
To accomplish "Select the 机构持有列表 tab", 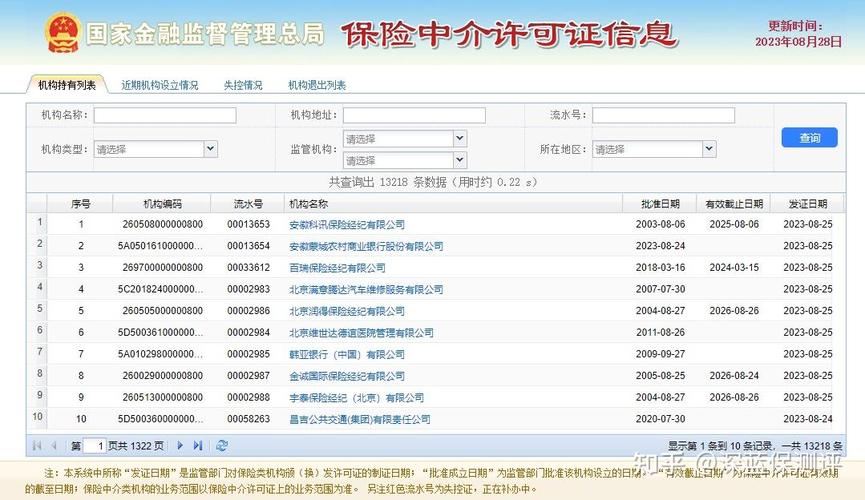I will (67, 85).
